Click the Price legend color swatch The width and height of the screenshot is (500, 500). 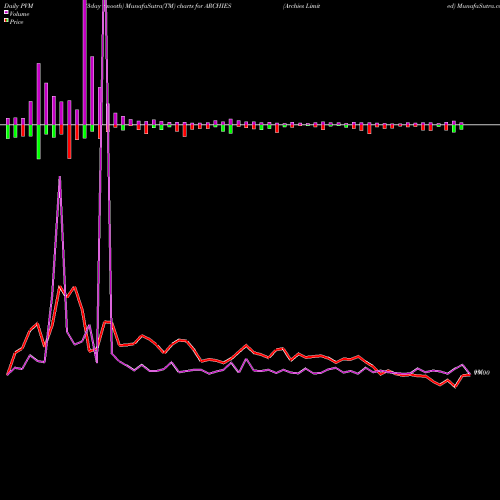pyautogui.click(x=6, y=21)
